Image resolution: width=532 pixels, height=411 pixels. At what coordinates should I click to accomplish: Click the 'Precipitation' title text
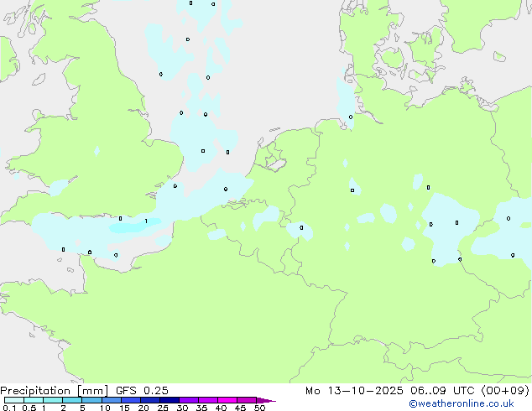pyautogui.click(x=35, y=391)
